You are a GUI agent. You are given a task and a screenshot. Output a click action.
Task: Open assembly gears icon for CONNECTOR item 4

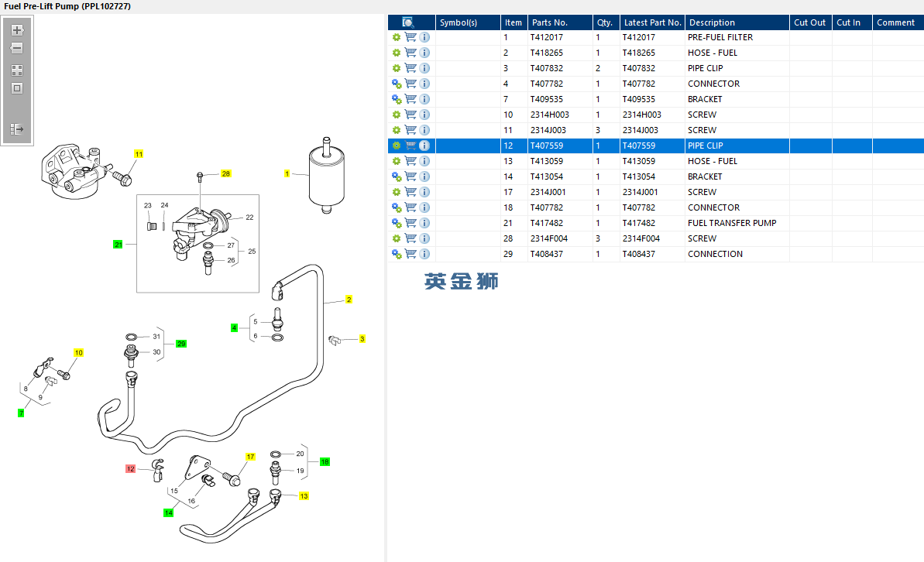397,84
